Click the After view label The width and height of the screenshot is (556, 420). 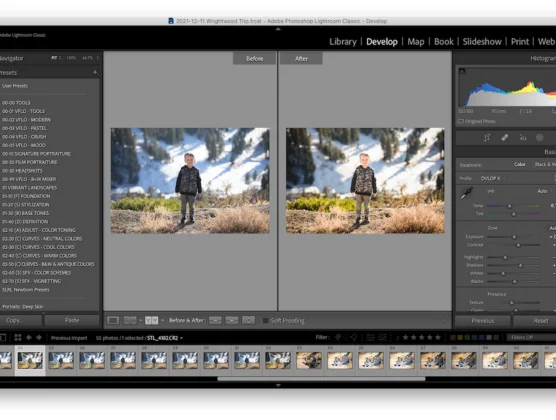[301, 59]
